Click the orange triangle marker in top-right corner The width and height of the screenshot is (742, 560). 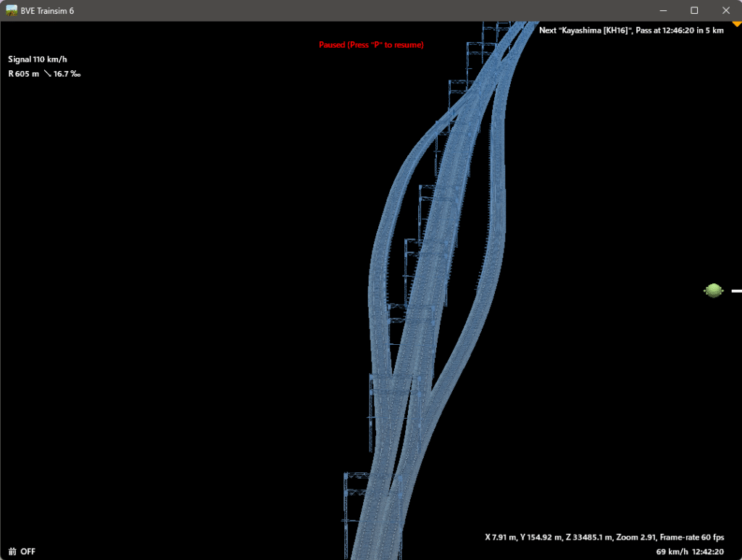coord(736,25)
